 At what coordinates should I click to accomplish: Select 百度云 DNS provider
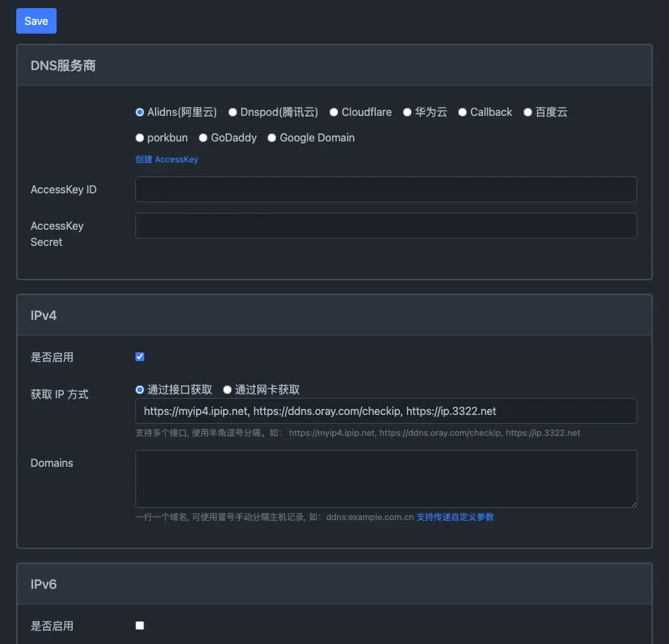[x=528, y=112]
